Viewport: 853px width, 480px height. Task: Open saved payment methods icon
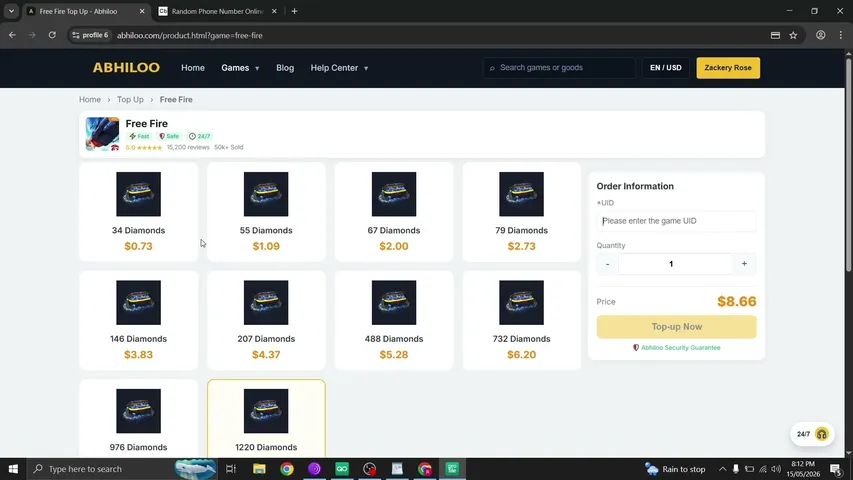(775, 35)
